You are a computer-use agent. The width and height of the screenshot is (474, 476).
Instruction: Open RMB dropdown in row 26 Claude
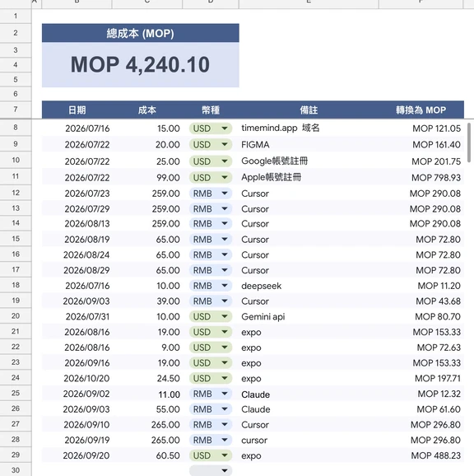pos(211,409)
